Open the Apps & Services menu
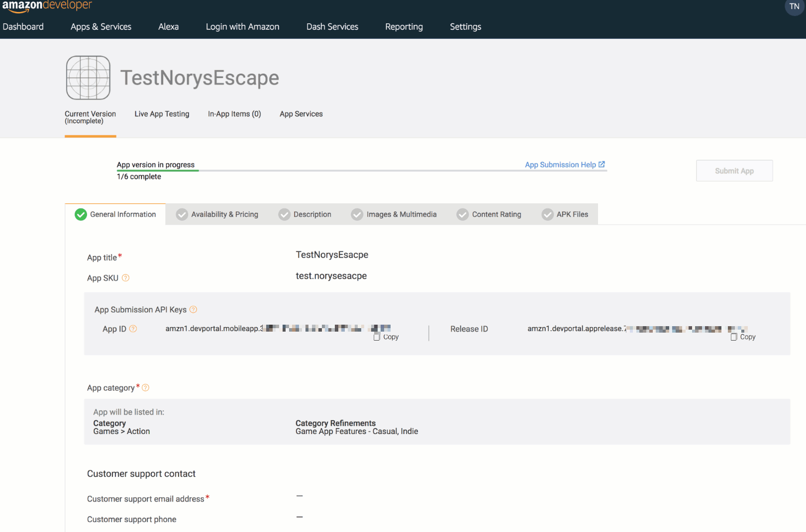Screen dimensions: 806x532 click(101, 27)
